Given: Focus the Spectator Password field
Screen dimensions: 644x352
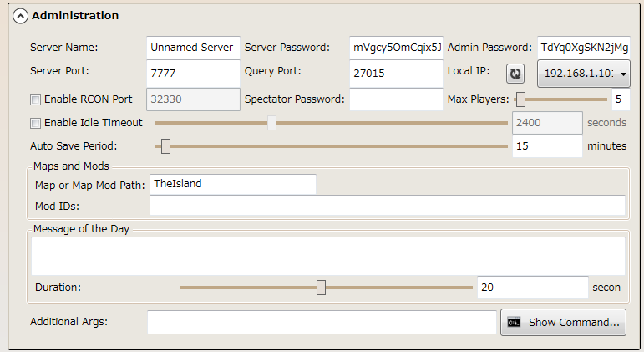Looking at the screenshot, I should click(x=396, y=99).
